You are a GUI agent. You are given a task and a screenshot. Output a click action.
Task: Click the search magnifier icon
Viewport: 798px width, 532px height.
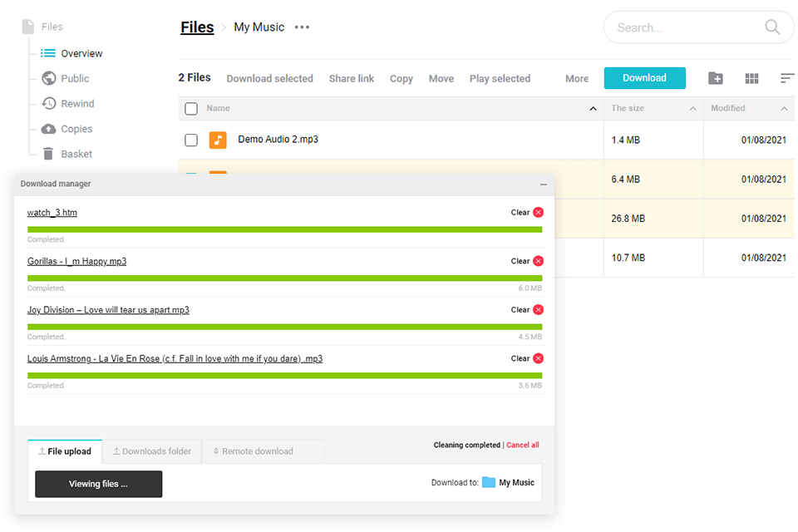coord(772,27)
